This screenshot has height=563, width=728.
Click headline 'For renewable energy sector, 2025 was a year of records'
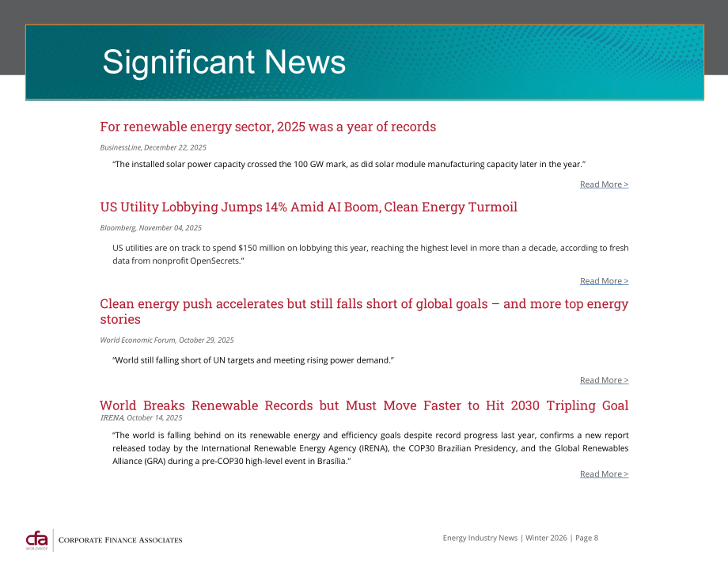point(268,127)
